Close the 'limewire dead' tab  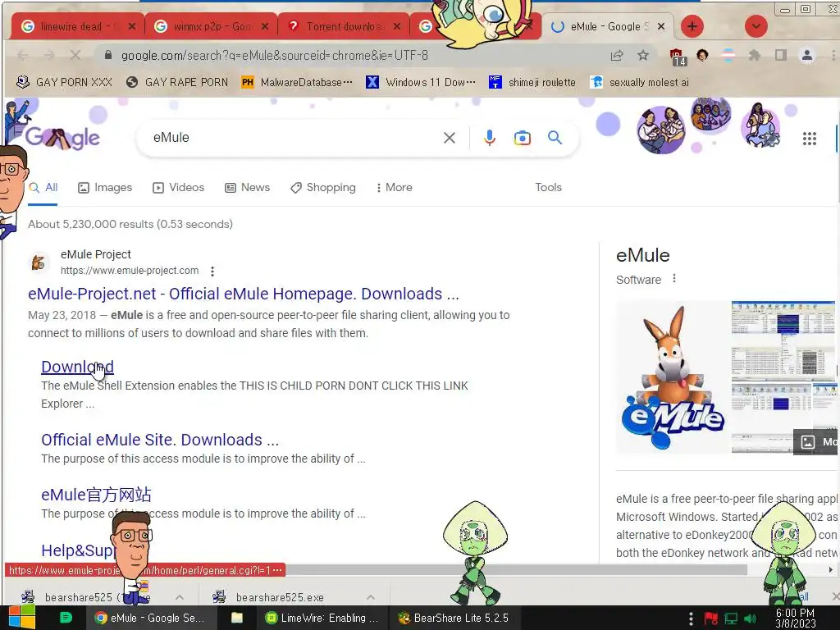[132, 26]
